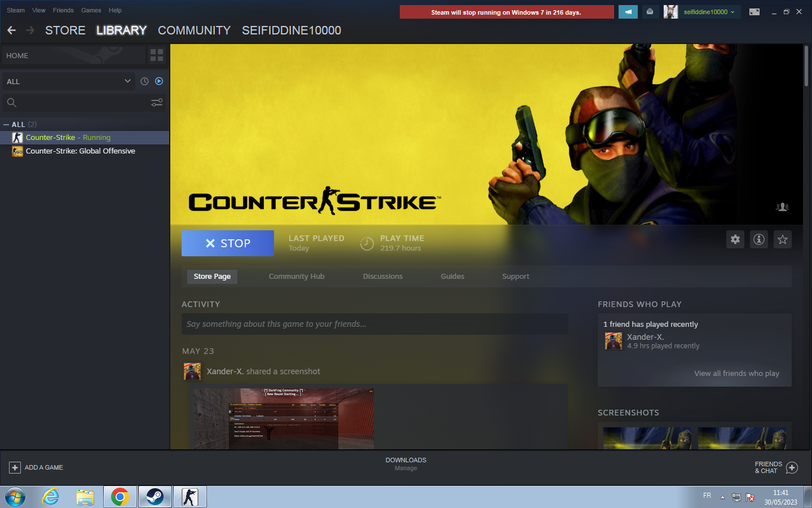Open the Community Hub tab

point(297,277)
